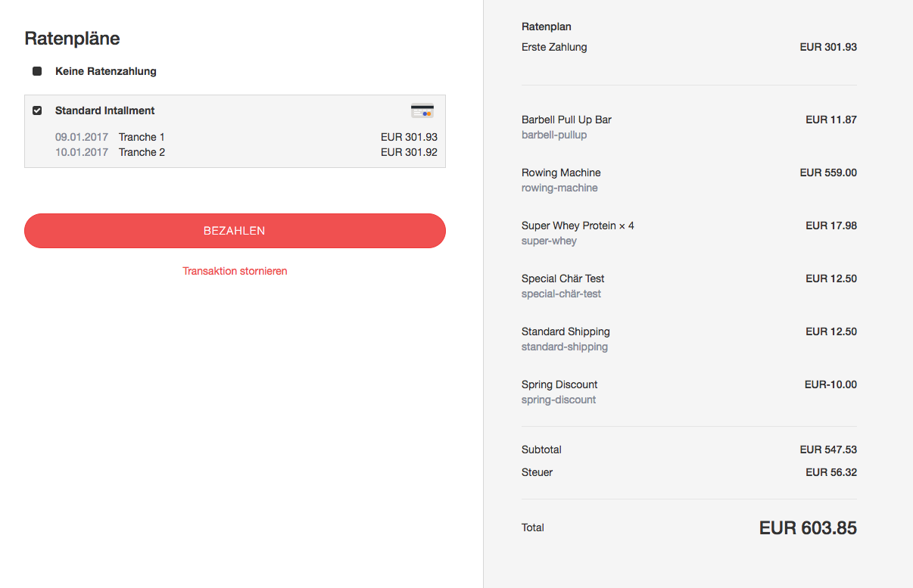Click the Steuer amount EUR 56.32
This screenshot has height=588, width=913.
pyautogui.click(x=831, y=472)
